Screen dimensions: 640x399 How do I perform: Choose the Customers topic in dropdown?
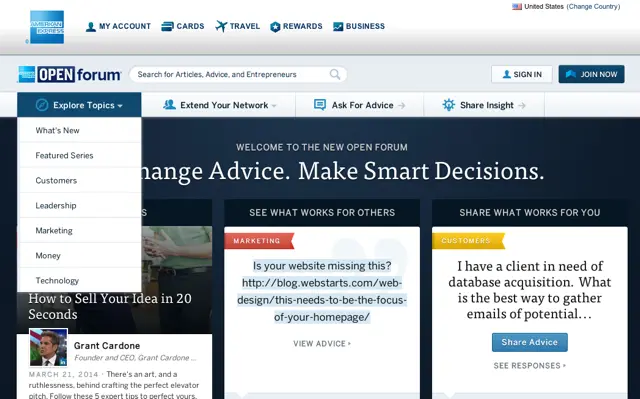click(80, 180)
